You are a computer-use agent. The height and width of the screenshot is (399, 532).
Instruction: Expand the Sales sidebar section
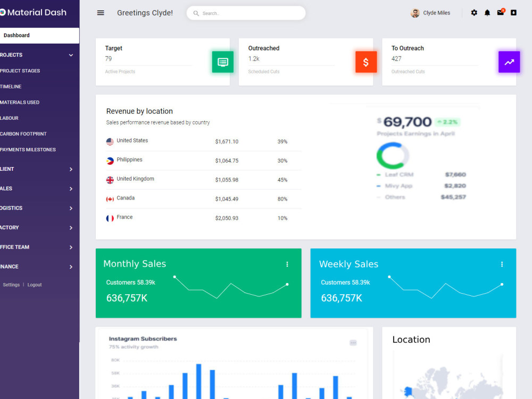(71, 189)
